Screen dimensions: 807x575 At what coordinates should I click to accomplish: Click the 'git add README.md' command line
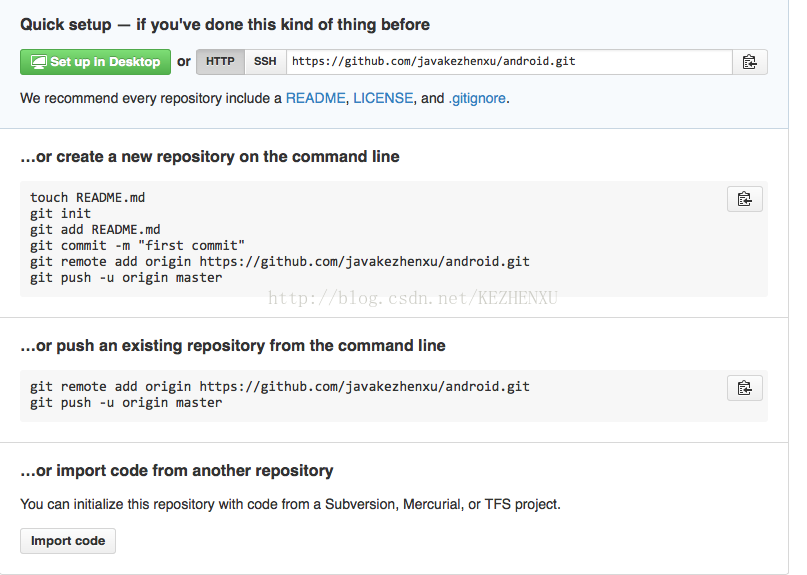95,230
